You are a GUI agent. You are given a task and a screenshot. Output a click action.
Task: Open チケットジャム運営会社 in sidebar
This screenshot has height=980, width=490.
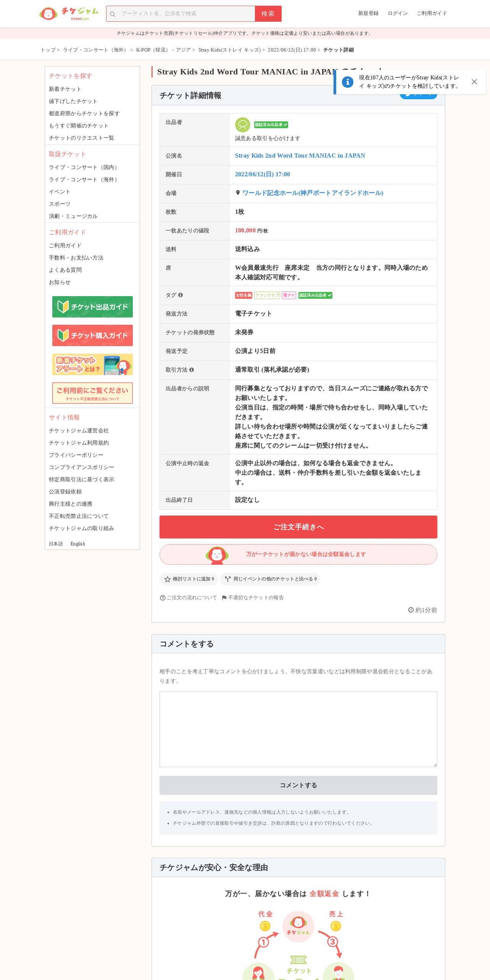click(79, 430)
